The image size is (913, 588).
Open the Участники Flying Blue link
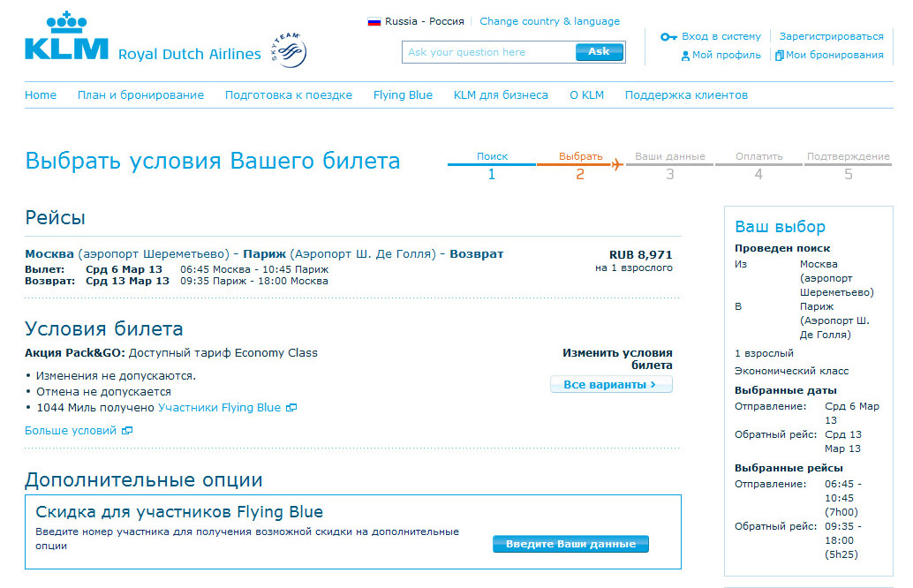coord(220,408)
